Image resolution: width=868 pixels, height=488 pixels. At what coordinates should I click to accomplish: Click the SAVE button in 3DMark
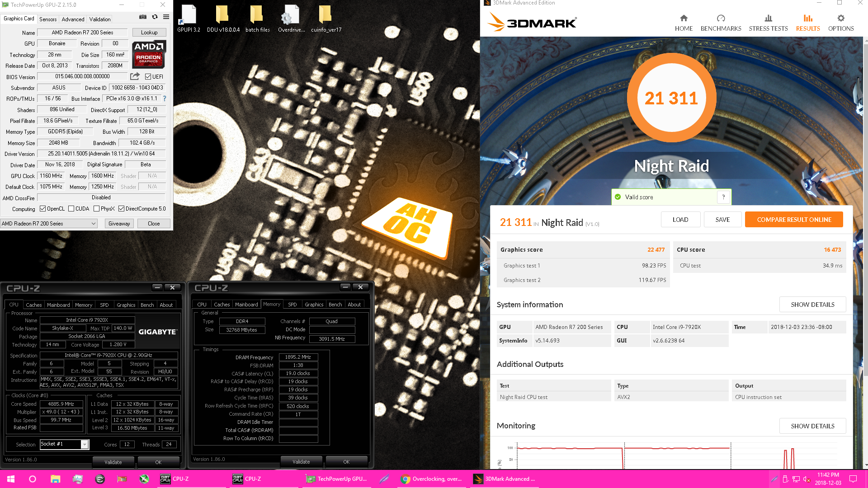pyautogui.click(x=722, y=220)
